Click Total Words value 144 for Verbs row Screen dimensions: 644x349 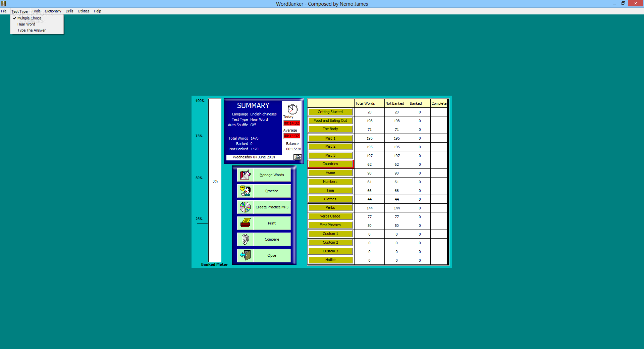point(370,208)
